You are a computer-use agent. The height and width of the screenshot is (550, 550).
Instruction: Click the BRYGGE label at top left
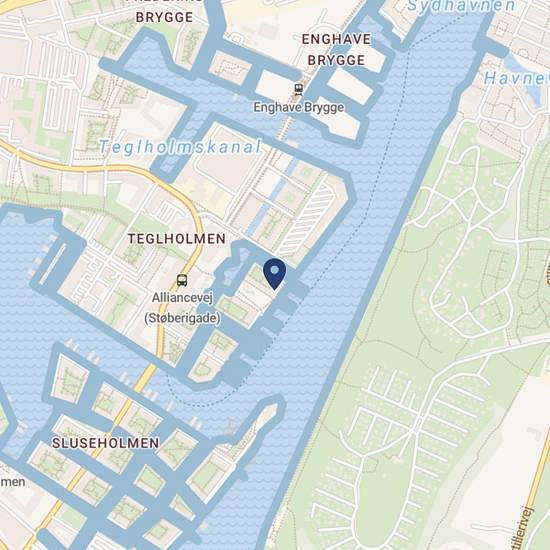164,17
